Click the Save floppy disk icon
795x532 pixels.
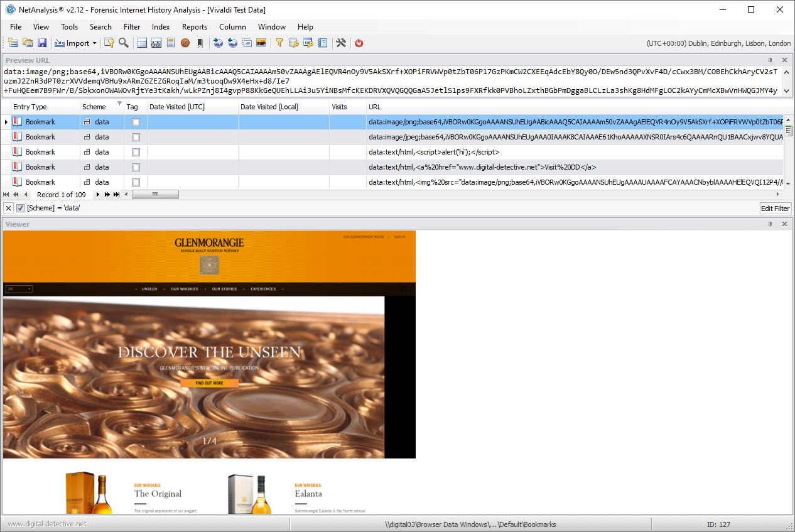[x=42, y=43]
